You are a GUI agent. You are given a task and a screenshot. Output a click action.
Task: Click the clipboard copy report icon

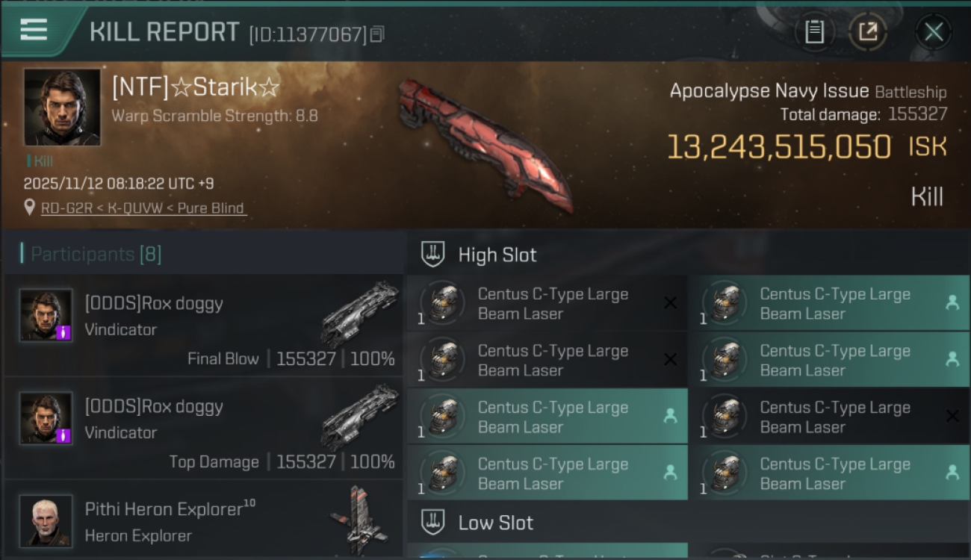[x=814, y=31]
